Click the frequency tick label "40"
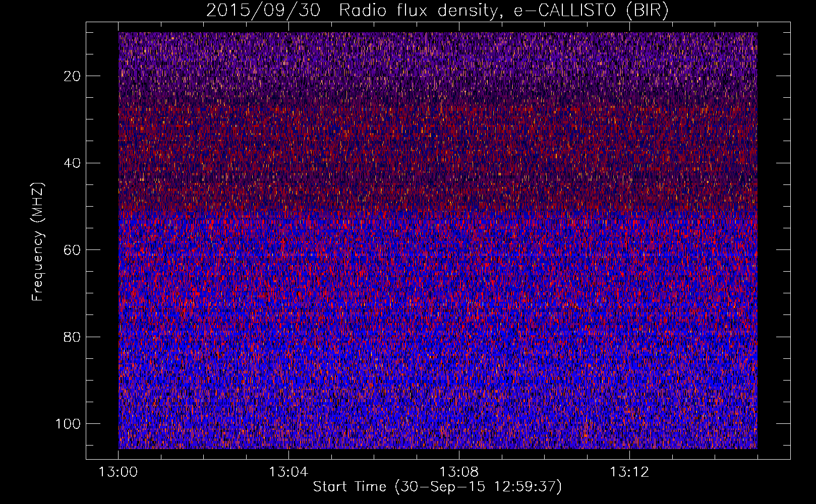Viewport: 816px width, 504px height. tap(73, 163)
